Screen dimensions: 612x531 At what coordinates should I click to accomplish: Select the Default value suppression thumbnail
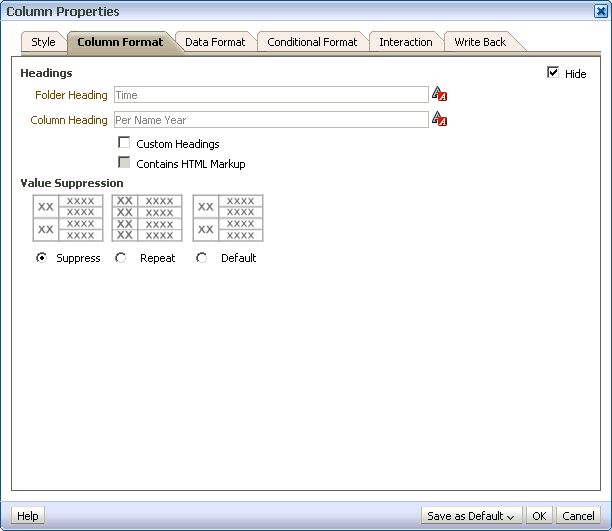tap(228, 218)
